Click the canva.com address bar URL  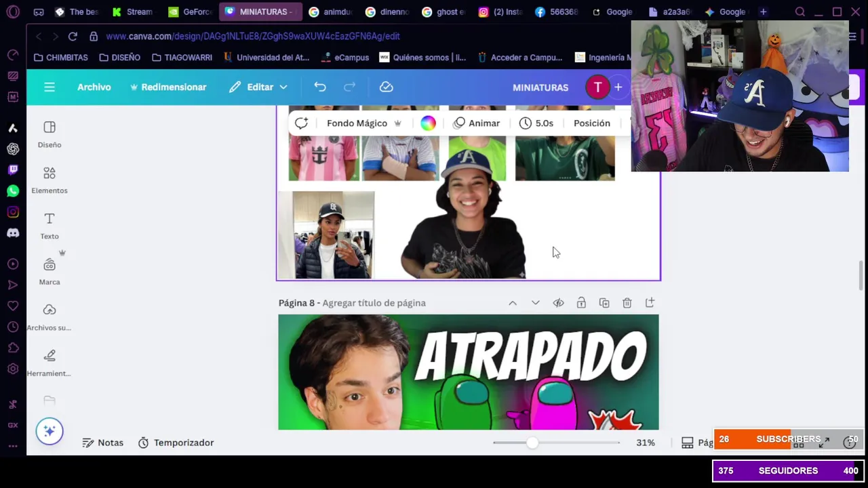(253, 36)
